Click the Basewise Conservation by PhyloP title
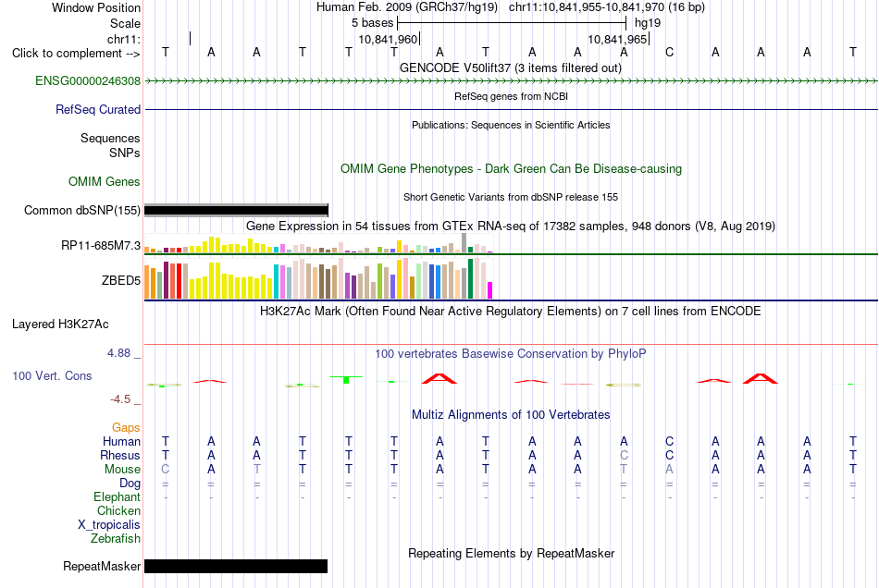This screenshot has height=588, width=879. (510, 353)
